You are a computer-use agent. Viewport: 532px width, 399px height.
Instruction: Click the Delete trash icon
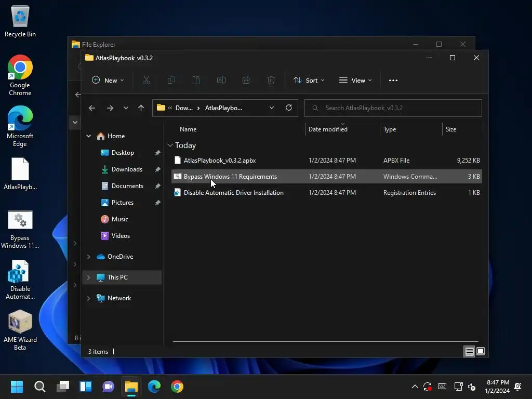point(271,81)
